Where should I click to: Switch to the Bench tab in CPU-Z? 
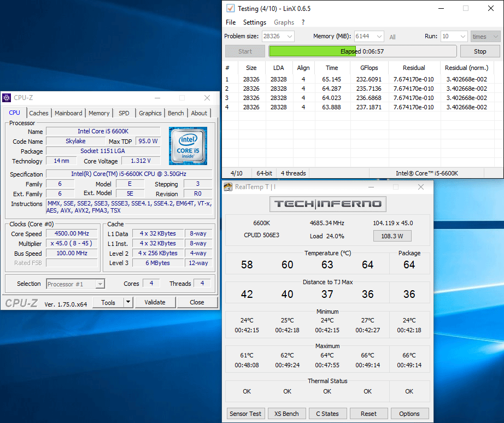tap(176, 113)
